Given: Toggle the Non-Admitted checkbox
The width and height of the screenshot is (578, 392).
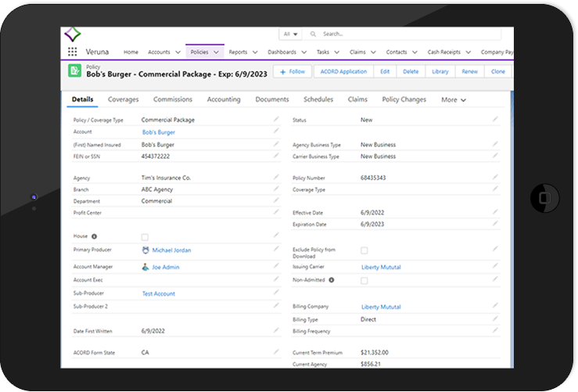Looking at the screenshot, I should coord(364,281).
